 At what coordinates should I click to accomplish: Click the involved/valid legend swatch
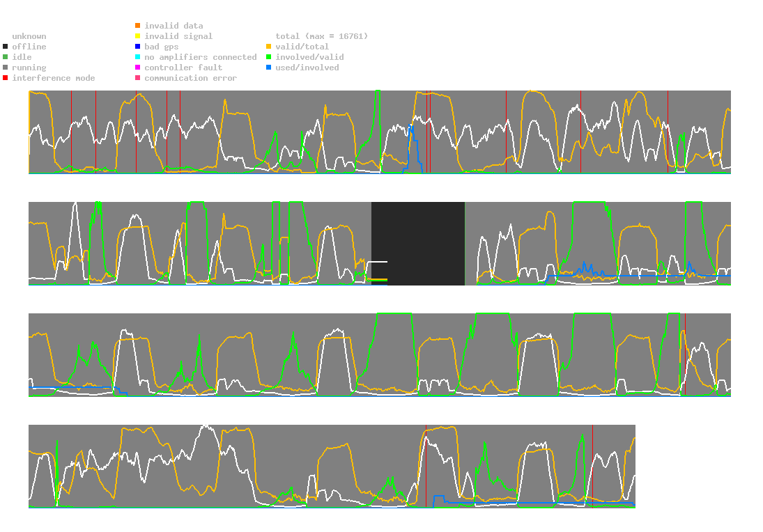click(x=268, y=57)
